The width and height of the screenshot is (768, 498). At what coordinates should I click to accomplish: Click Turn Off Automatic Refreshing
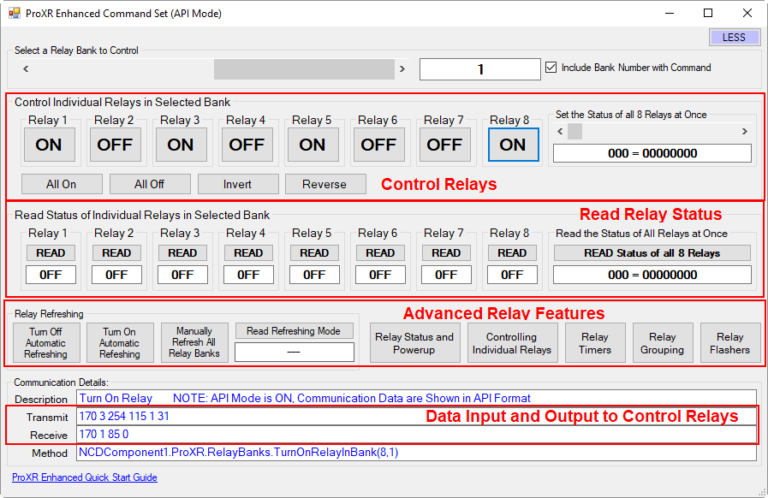click(47, 343)
